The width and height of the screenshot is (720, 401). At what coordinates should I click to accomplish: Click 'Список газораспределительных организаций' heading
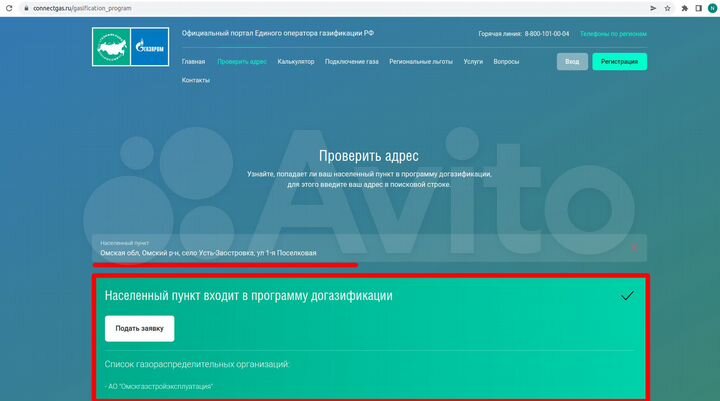pyautogui.click(x=197, y=364)
